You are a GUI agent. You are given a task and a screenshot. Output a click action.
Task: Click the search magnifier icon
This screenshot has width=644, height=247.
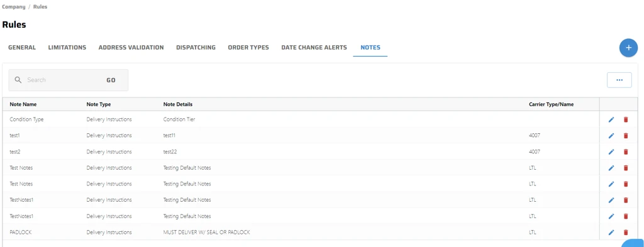[18, 80]
